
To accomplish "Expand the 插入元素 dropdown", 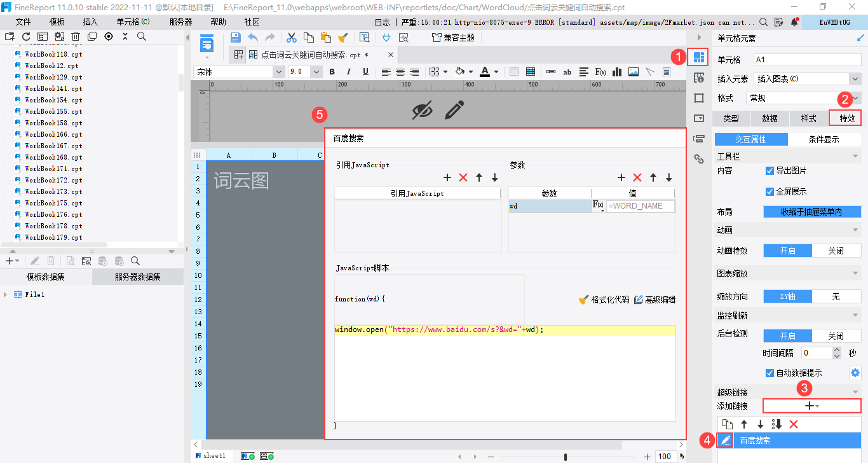I will pos(855,79).
